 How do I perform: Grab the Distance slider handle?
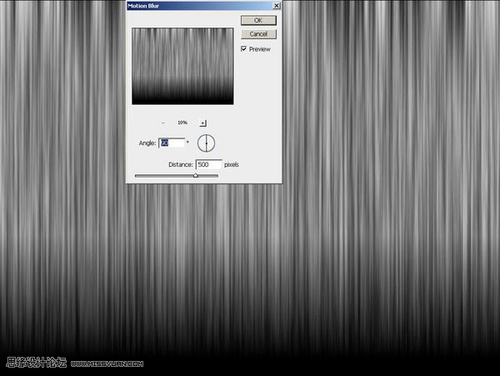click(196, 175)
